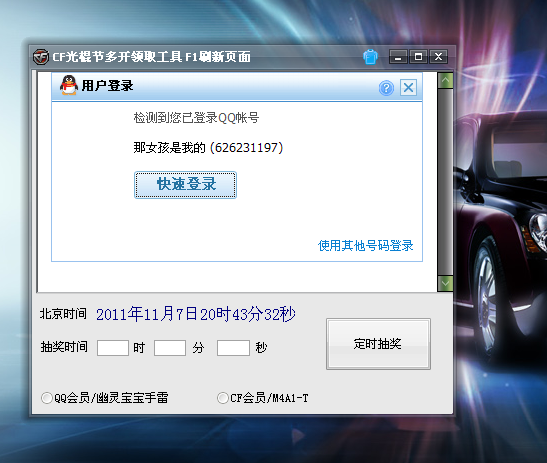Open the blue shirt skin icon
The image size is (547, 463).
pos(370,57)
